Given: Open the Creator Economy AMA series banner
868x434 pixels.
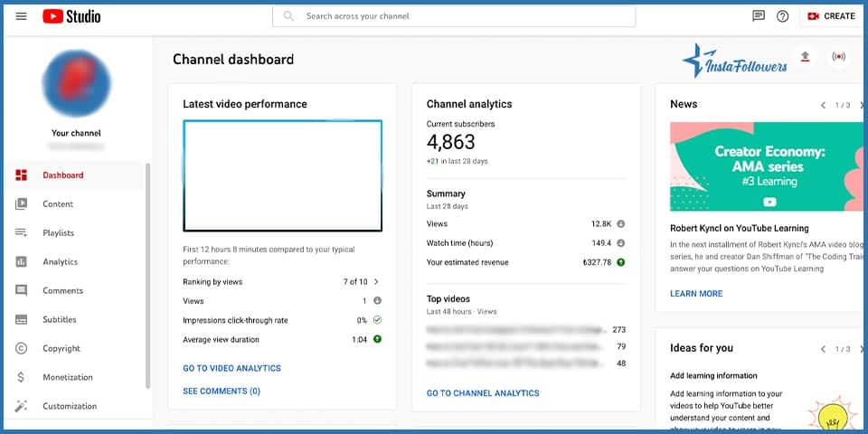Looking at the screenshot, I should [x=766, y=166].
